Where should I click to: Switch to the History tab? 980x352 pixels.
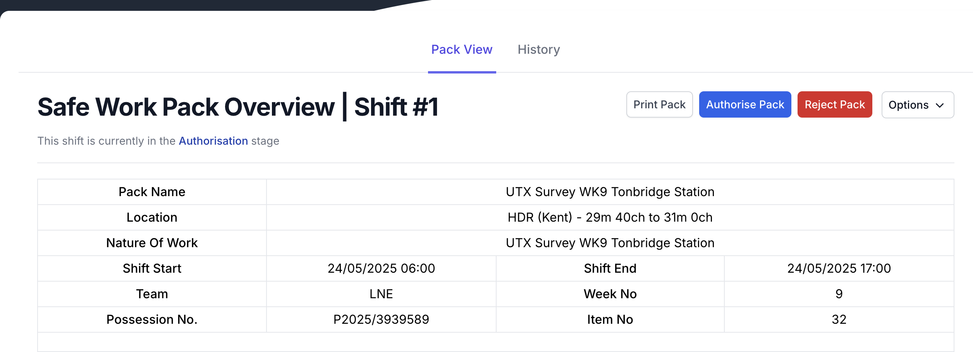tap(538, 50)
